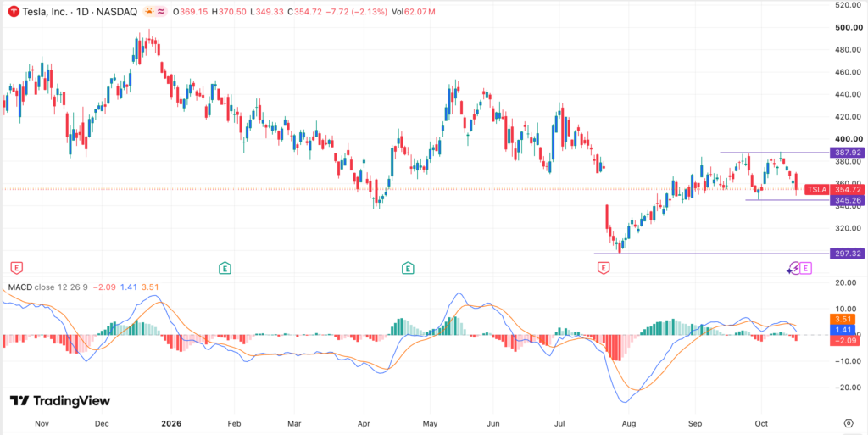
Task: Click the Feb label on time axis
Action: (234, 423)
